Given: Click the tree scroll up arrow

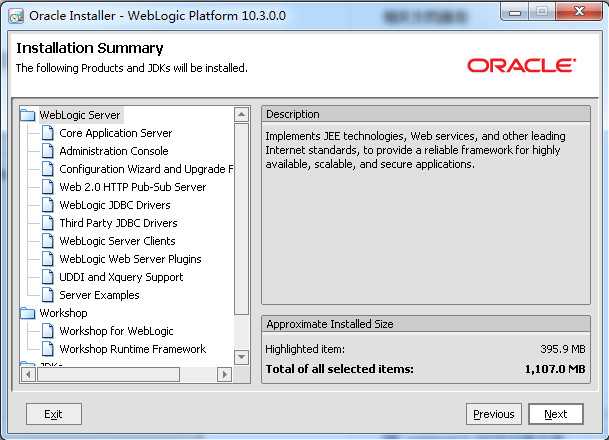Looking at the screenshot, I should [242, 115].
